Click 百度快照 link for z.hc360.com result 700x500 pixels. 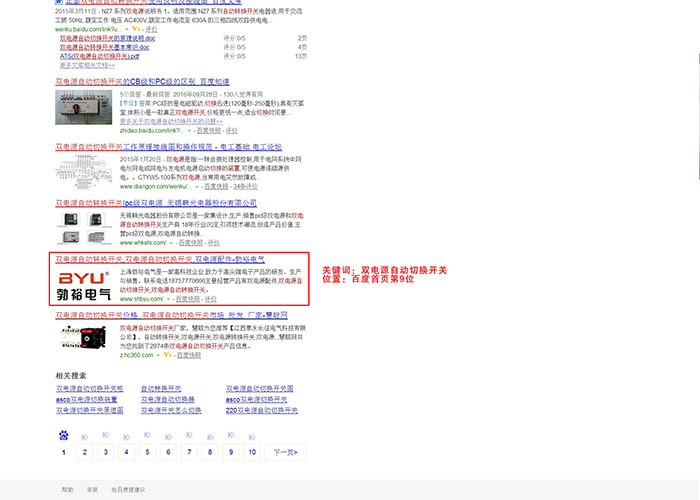(x=189, y=355)
